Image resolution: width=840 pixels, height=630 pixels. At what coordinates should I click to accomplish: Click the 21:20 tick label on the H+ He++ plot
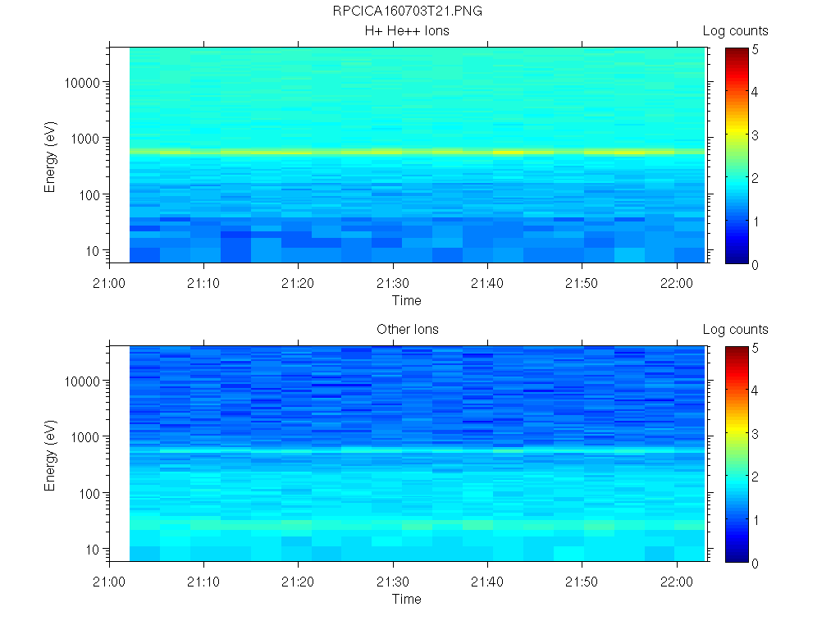(x=298, y=283)
